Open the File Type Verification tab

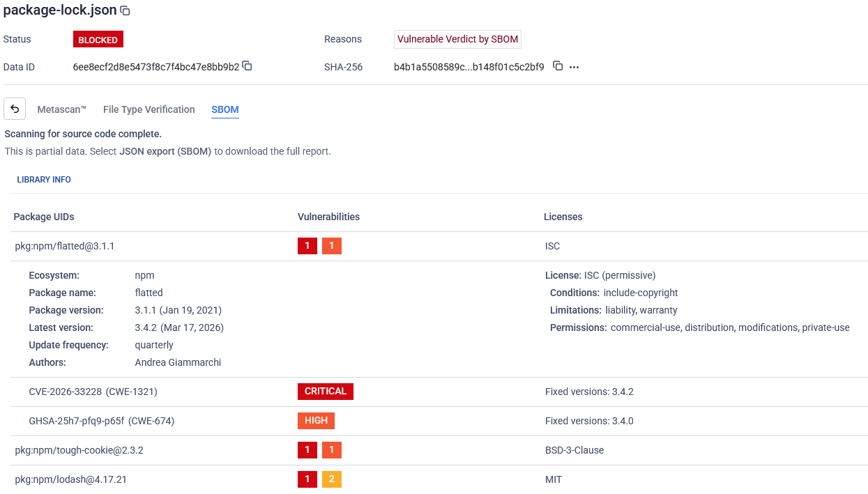coord(149,109)
